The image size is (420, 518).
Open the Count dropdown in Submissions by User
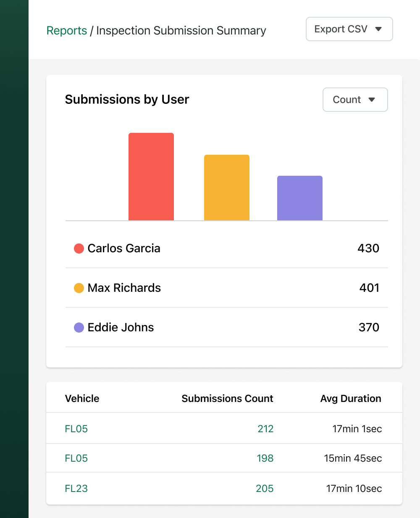click(x=355, y=100)
